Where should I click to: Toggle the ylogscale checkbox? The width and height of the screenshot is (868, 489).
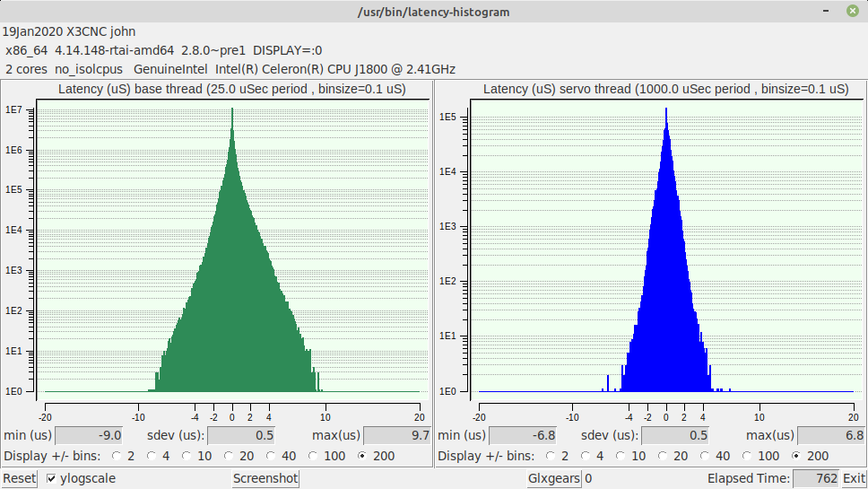point(51,479)
